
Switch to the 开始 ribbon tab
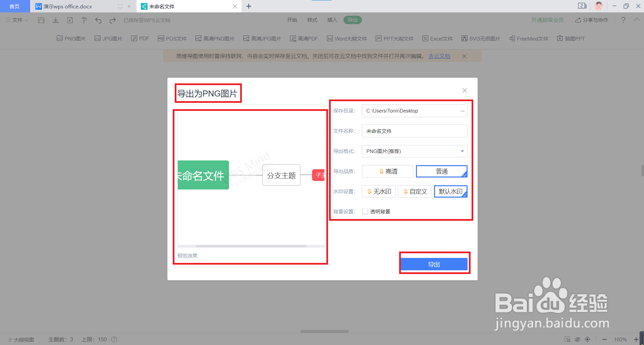click(x=292, y=20)
